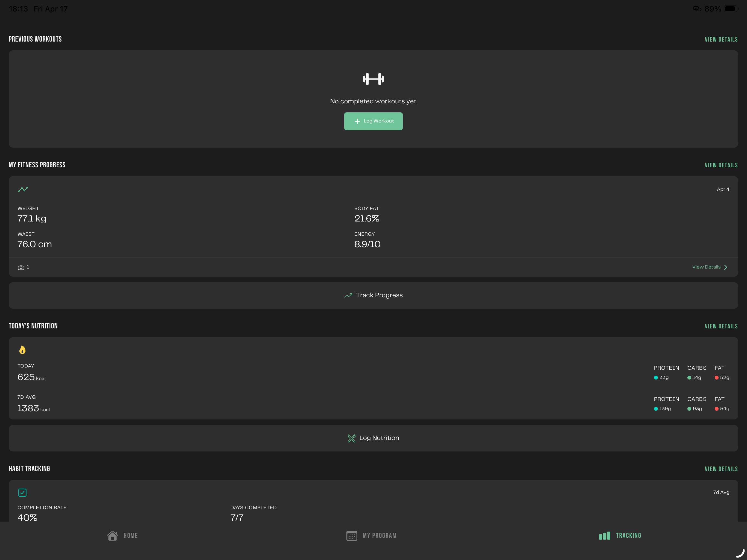This screenshot has width=747, height=560.
Task: Click today's protein 33g teal dot
Action: coord(655,378)
